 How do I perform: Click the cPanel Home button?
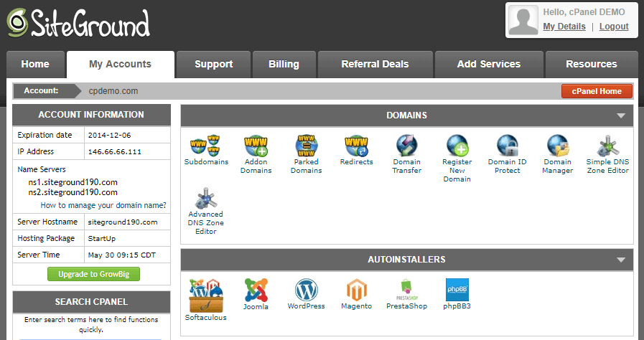point(597,91)
